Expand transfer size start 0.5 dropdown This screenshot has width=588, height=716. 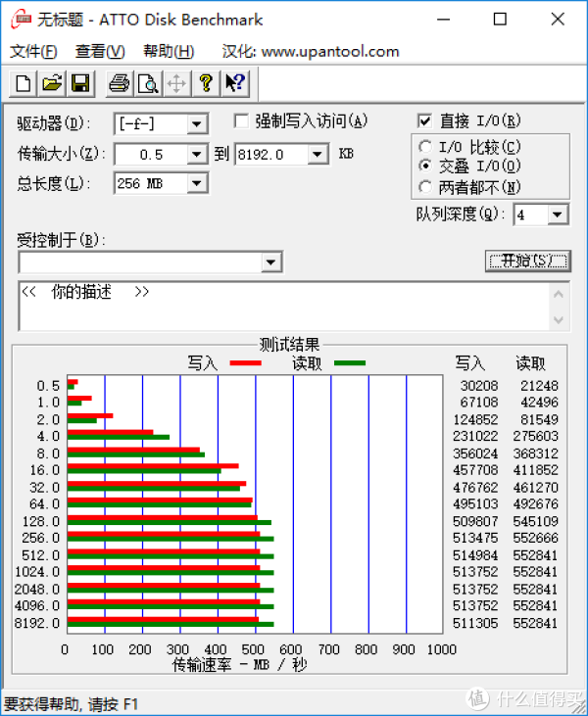coord(197,155)
